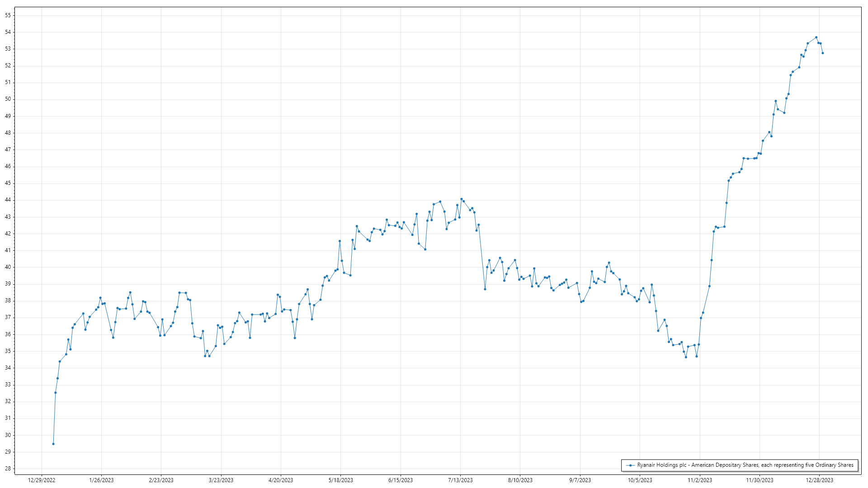Click the 4/20/2023 x-axis date label
Screen dimensions: 868x488
click(281, 480)
